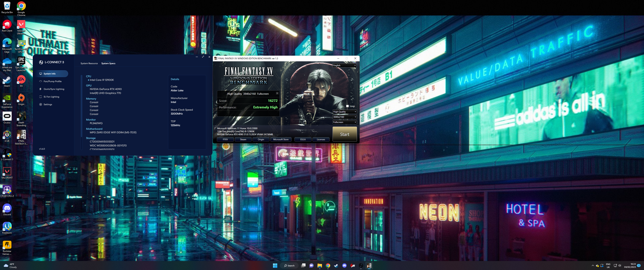This screenshot has width=644, height=270.
Task: Click the Start button in FFXV benchmark
Action: 344,134
